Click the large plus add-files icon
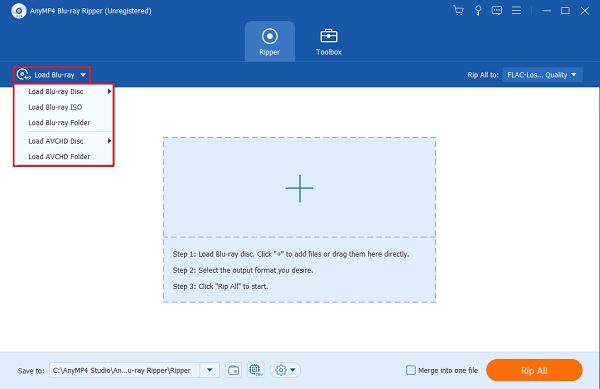The height and width of the screenshot is (389, 600). (299, 188)
